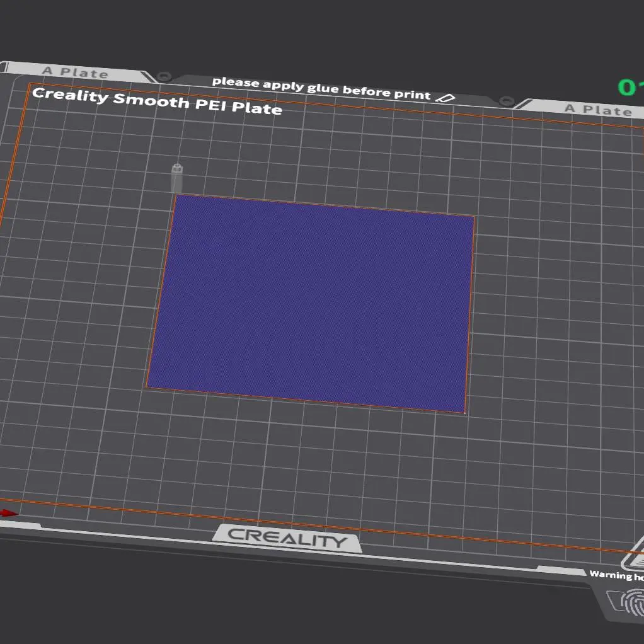644x644 pixels.
Task: Select the small gray cylinder above the model
Action: (x=177, y=178)
